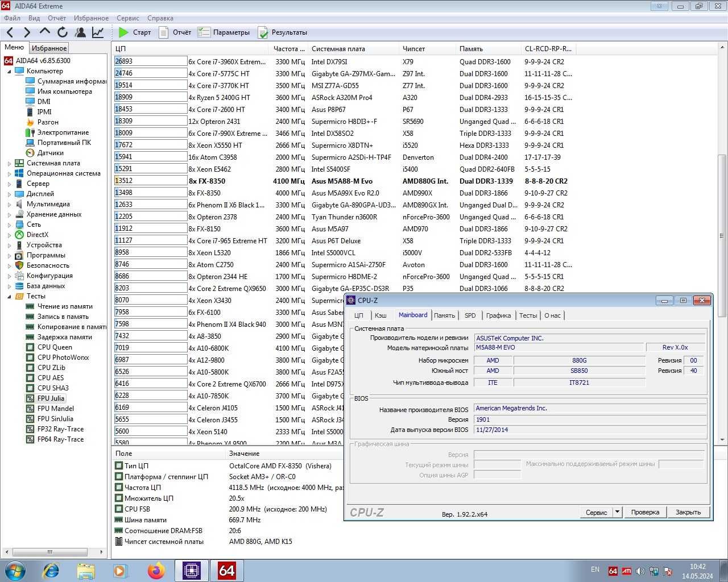Expand the Сервер tree node
Screen dimensions: 728x582
click(9, 184)
